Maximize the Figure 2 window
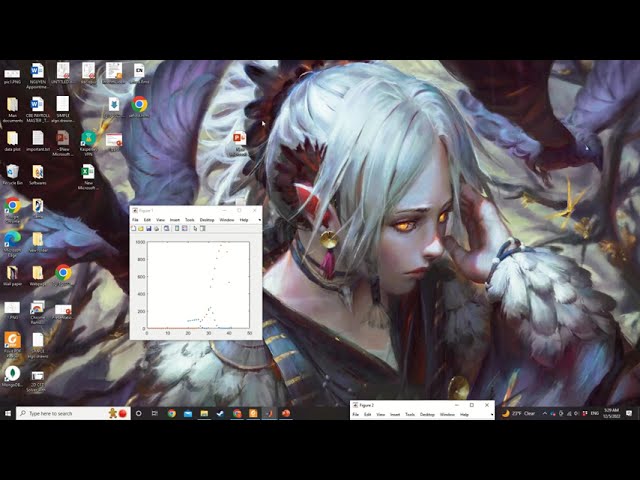 tap(471, 405)
